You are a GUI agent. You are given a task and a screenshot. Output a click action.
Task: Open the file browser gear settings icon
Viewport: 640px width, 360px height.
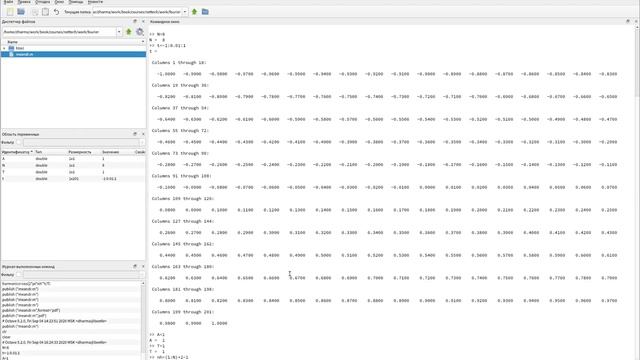[140, 31]
